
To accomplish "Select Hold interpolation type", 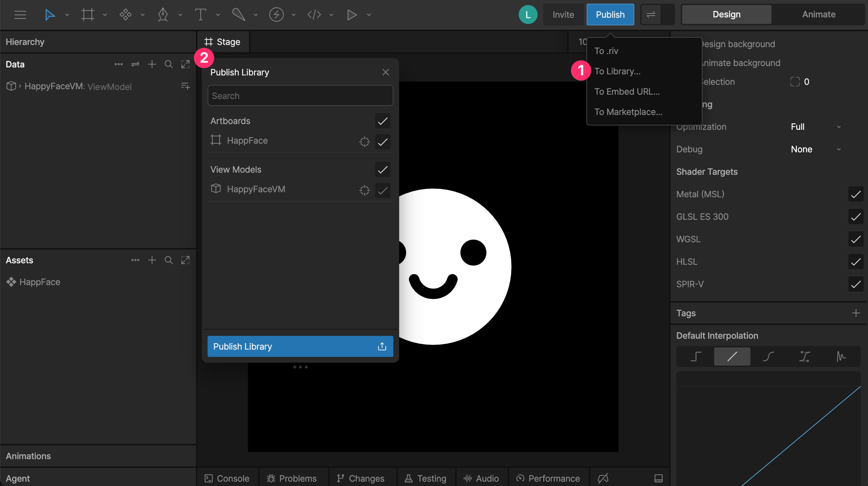I will pyautogui.click(x=696, y=357).
